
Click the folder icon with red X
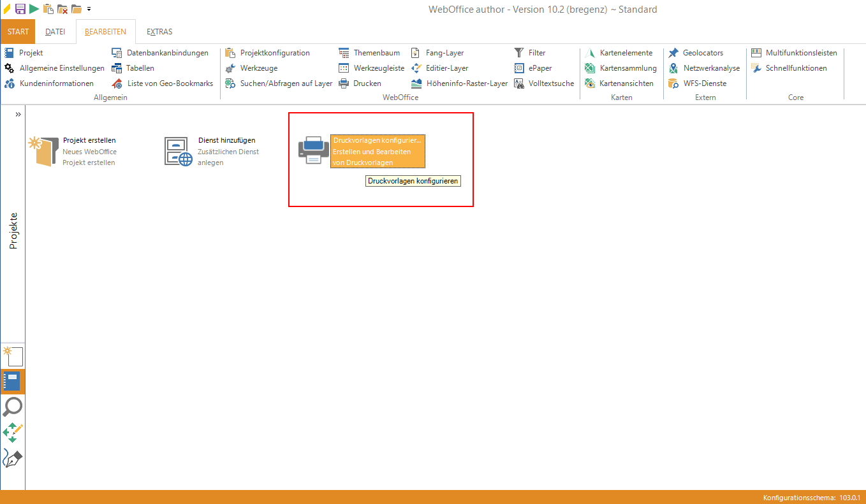tap(62, 9)
